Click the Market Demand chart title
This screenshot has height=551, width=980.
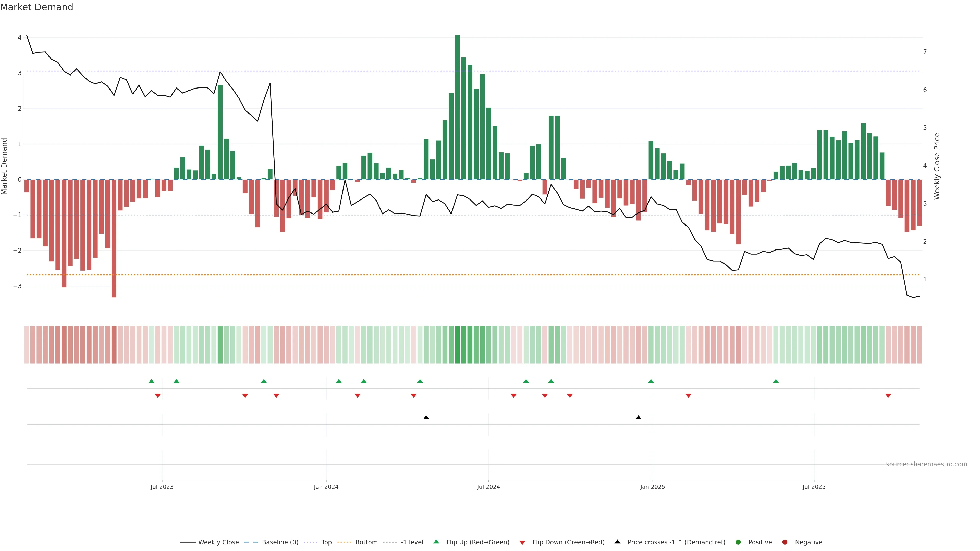tap(36, 7)
